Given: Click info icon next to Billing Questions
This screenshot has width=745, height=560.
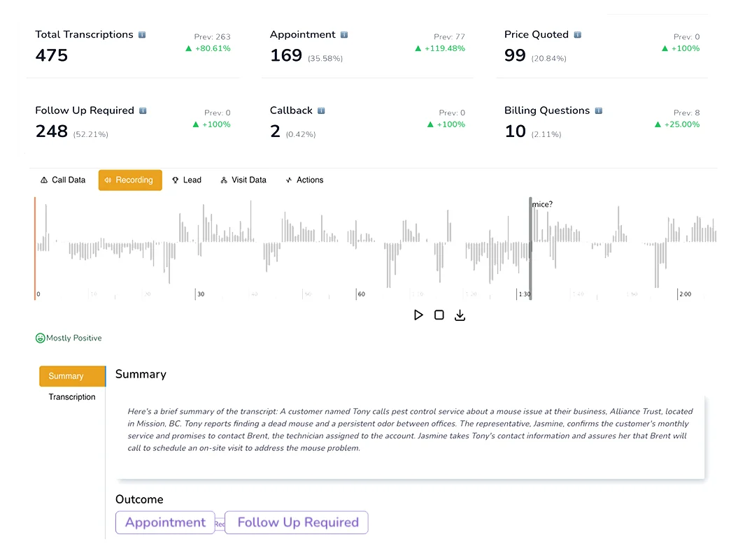Looking at the screenshot, I should pos(598,110).
